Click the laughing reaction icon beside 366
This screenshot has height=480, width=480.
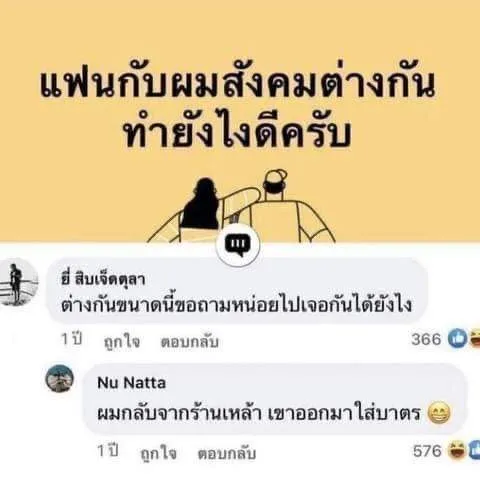tap(475, 339)
